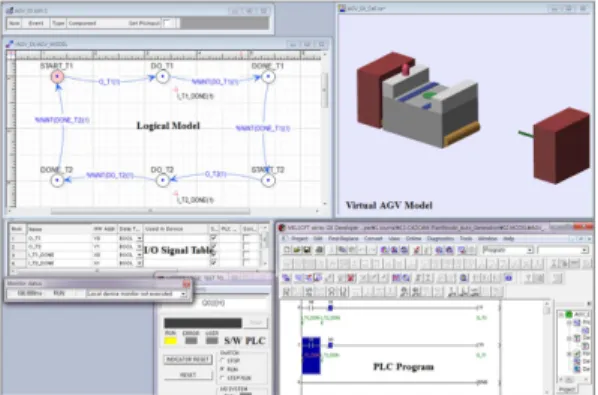Click the gray USER indicator light

(x=212, y=340)
